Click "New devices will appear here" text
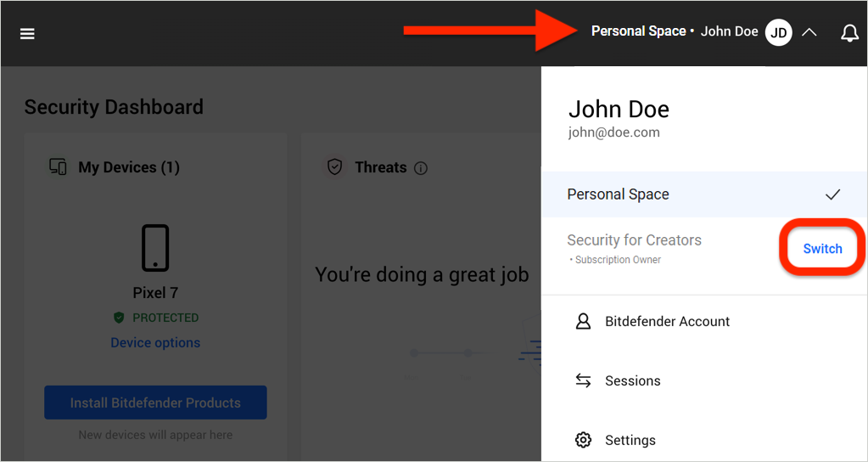The image size is (868, 462). click(155, 435)
